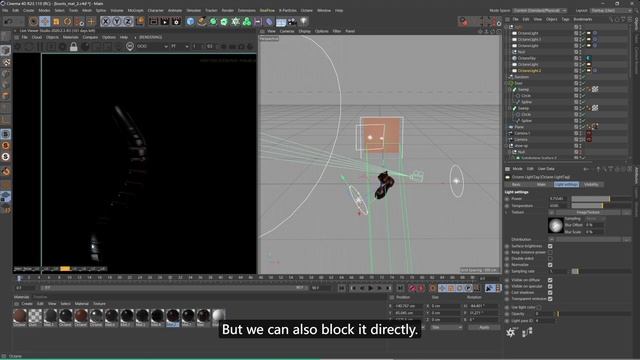Toggle Transparent emission checkbox
The width and height of the screenshot is (640, 360).
pyautogui.click(x=550, y=299)
